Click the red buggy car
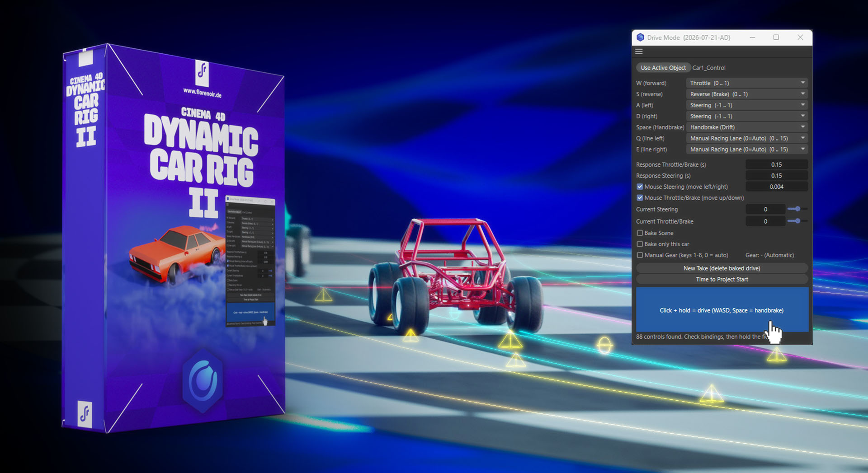Image resolution: width=868 pixels, height=473 pixels. [x=456, y=276]
